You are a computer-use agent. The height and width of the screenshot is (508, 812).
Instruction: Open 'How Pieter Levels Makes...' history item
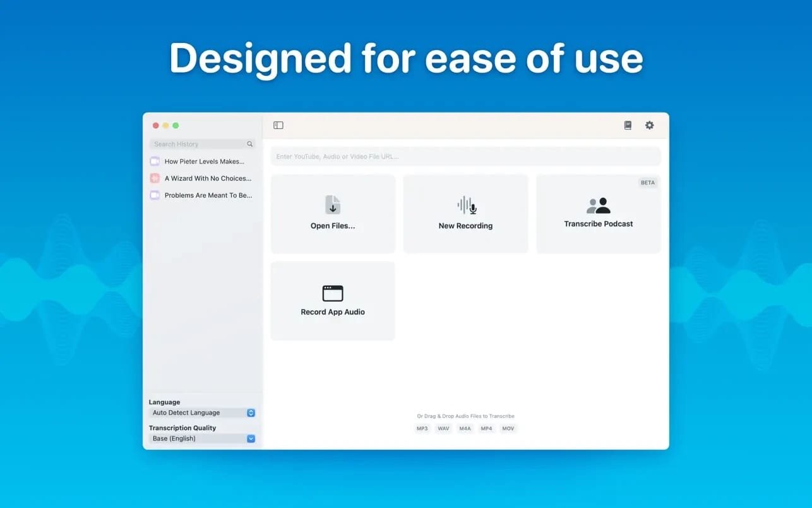pyautogui.click(x=204, y=162)
